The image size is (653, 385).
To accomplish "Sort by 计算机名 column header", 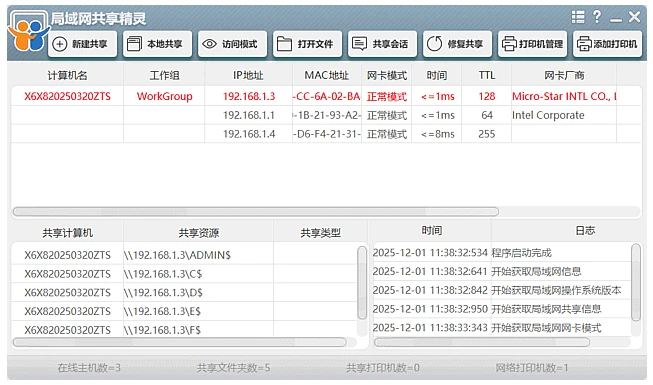I will click(67, 75).
